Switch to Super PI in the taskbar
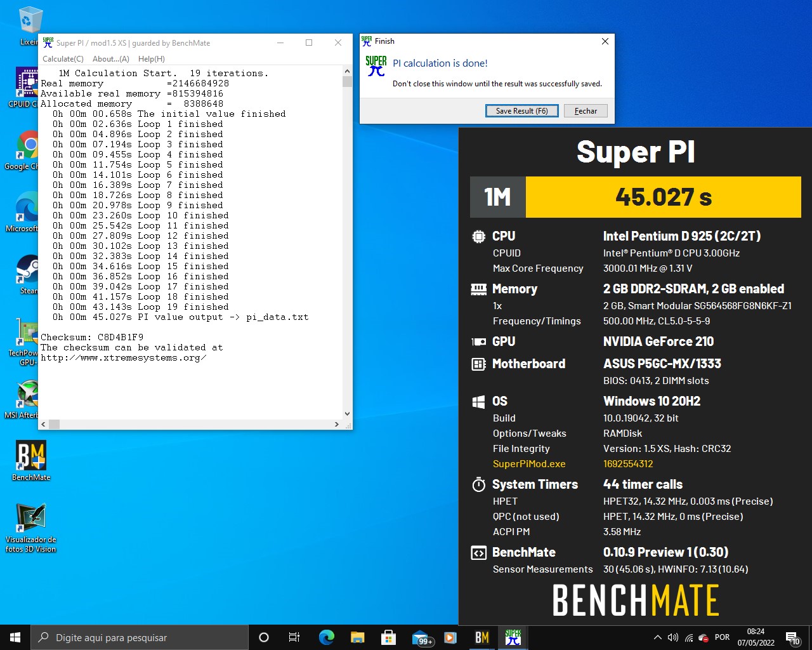 [513, 637]
